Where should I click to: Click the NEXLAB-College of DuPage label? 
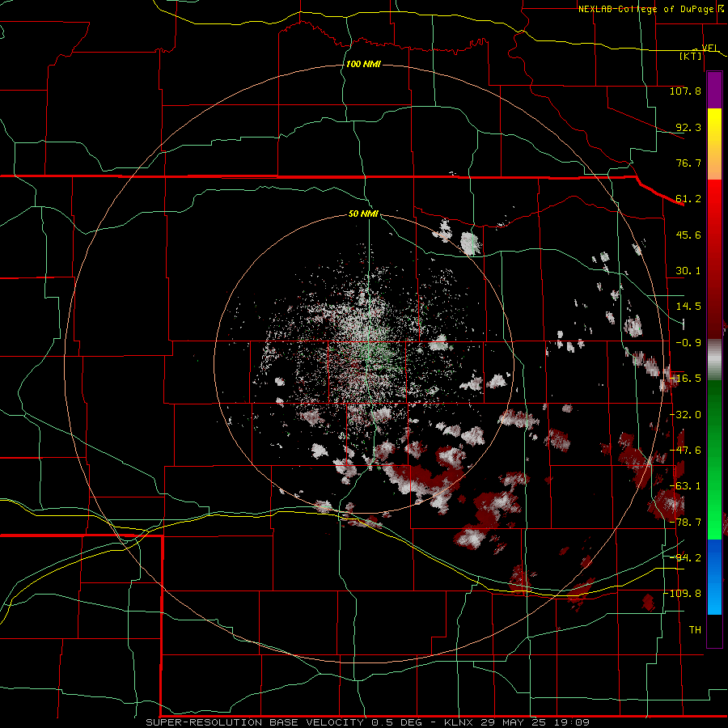[x=645, y=9]
